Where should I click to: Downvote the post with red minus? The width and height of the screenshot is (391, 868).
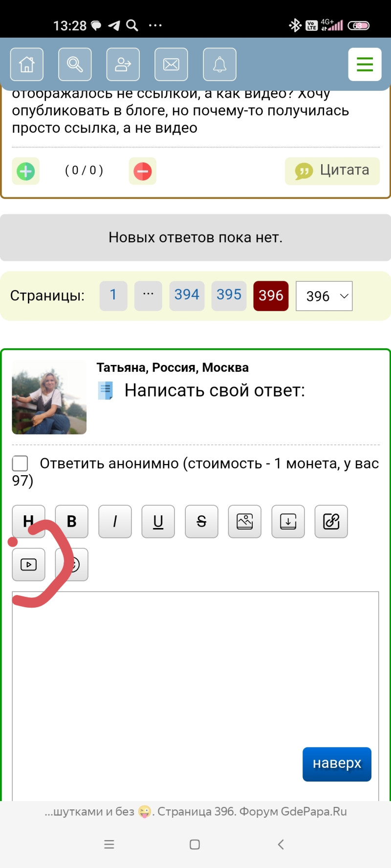(143, 171)
